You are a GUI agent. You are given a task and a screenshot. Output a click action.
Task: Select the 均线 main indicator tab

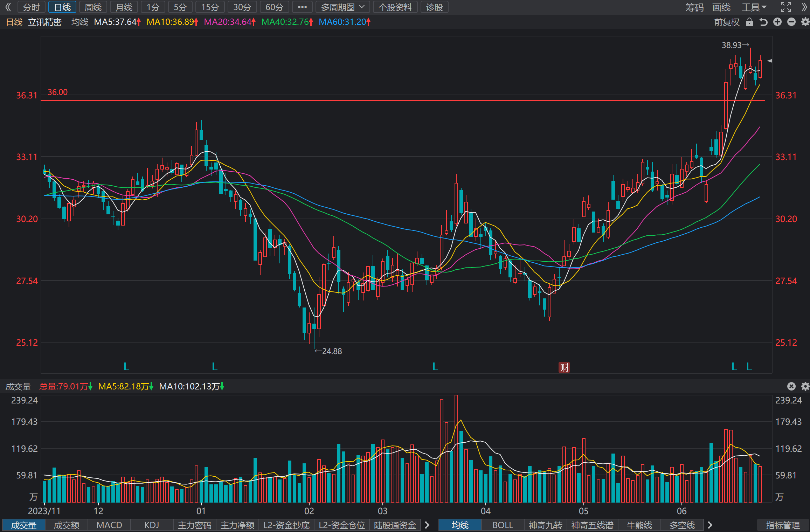(460, 525)
